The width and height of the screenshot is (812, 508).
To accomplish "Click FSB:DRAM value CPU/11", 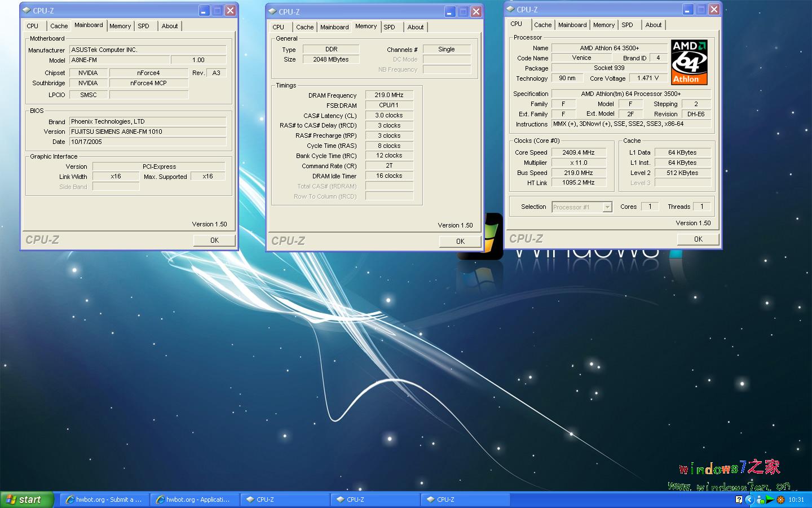I will (389, 105).
